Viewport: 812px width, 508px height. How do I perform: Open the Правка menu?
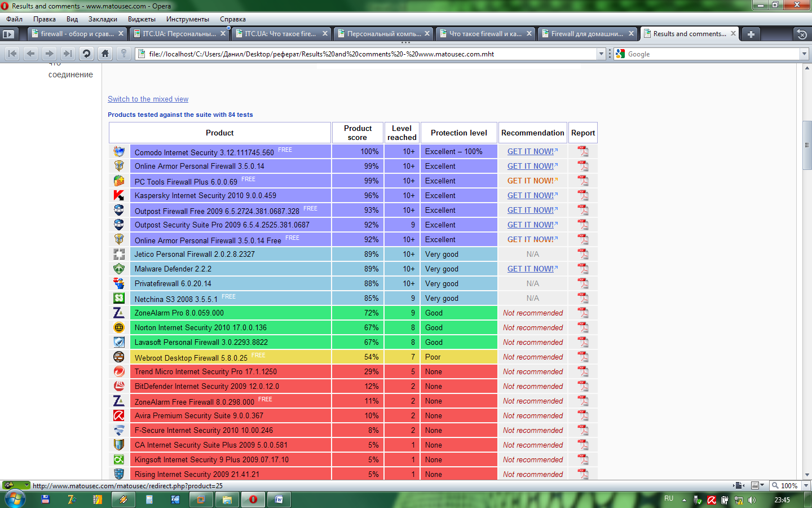click(45, 19)
